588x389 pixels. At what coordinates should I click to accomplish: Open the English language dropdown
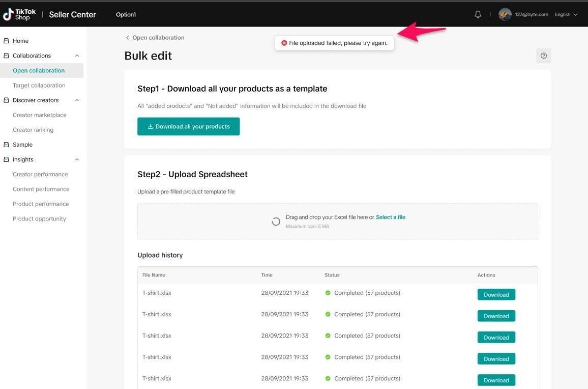point(566,15)
